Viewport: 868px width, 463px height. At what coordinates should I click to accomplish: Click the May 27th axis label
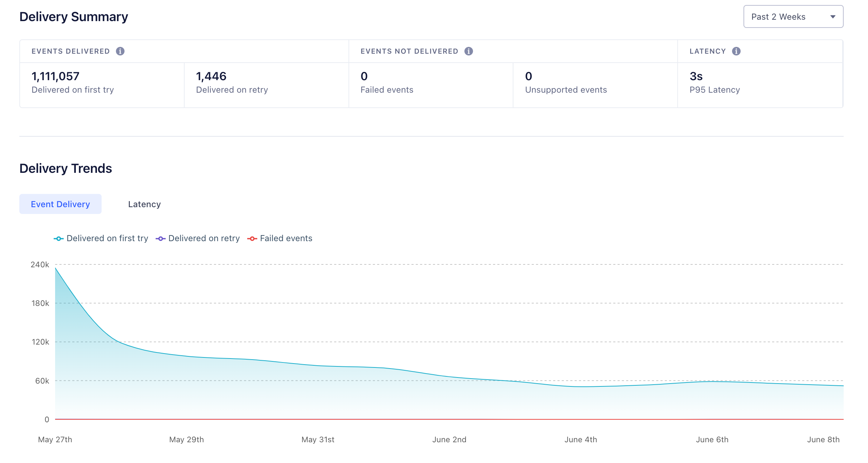point(55,439)
